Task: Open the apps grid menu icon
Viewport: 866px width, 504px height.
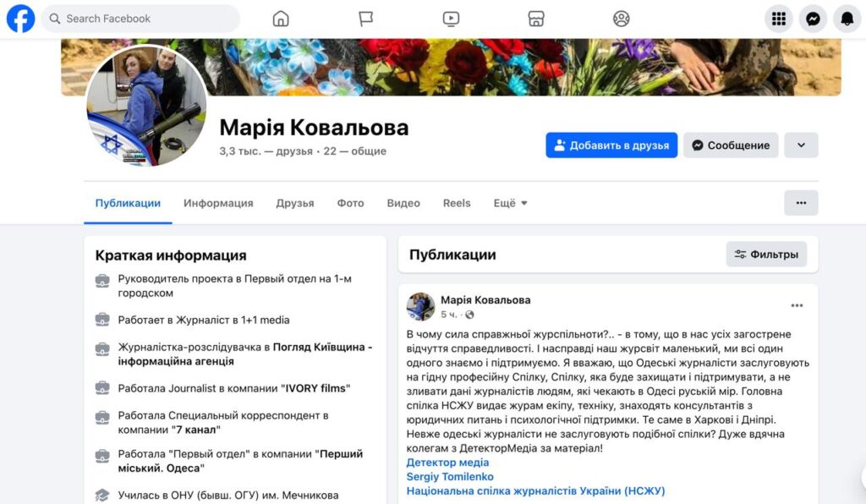Action: click(779, 19)
